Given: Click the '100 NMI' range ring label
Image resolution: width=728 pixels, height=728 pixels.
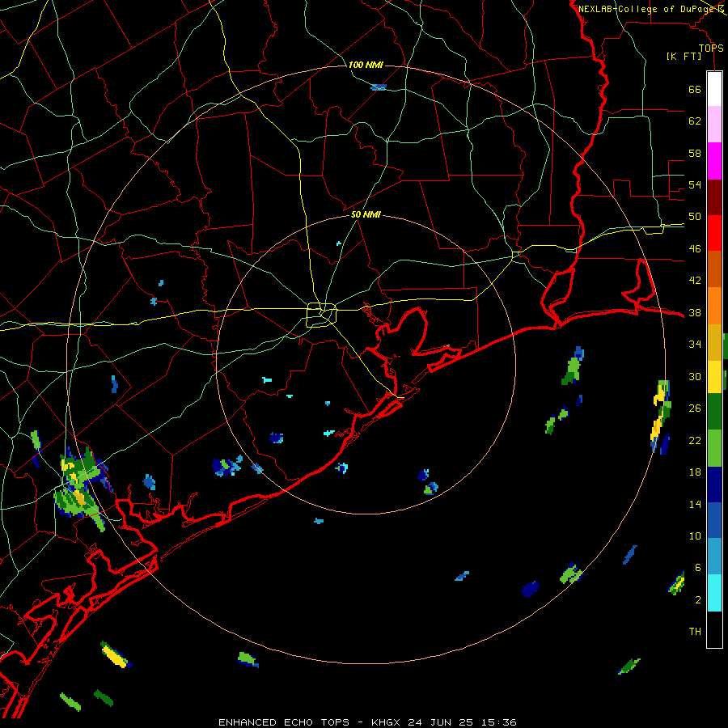Looking at the screenshot, I should point(366,65).
